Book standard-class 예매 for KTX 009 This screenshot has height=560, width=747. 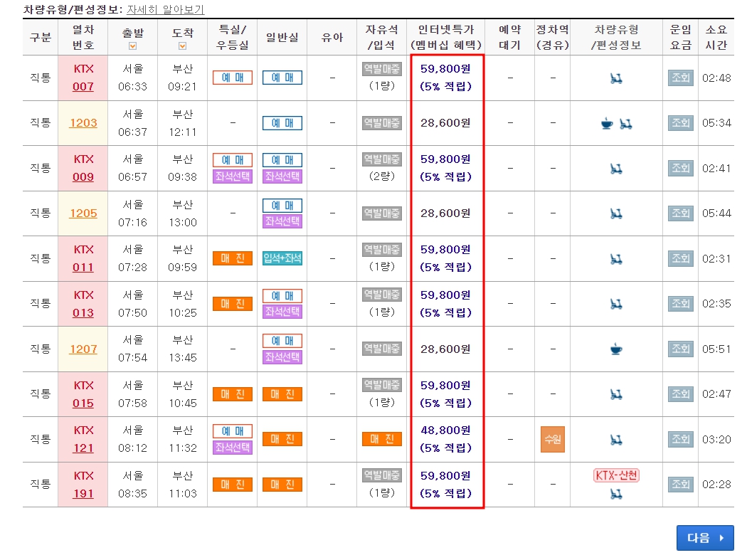pyautogui.click(x=282, y=160)
